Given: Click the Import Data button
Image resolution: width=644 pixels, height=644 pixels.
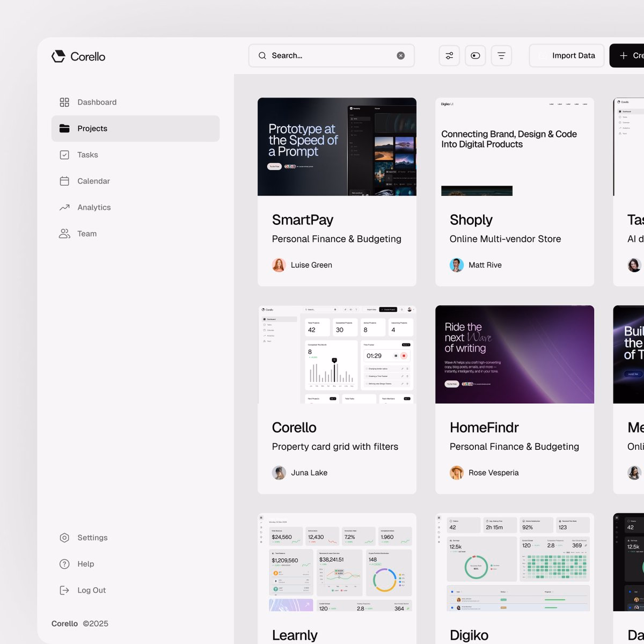Looking at the screenshot, I should [x=567, y=55].
